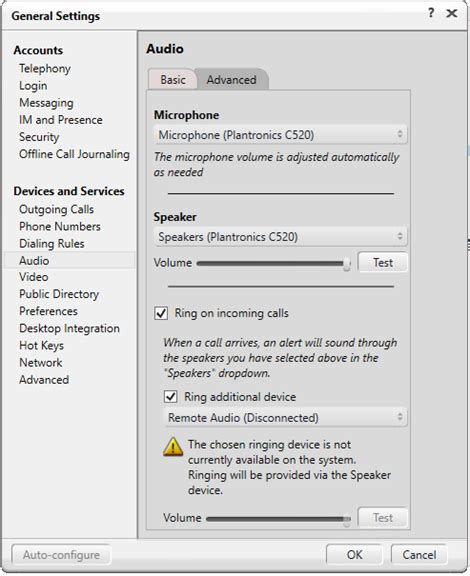Click the speaker Volume slider handle

tap(347, 263)
